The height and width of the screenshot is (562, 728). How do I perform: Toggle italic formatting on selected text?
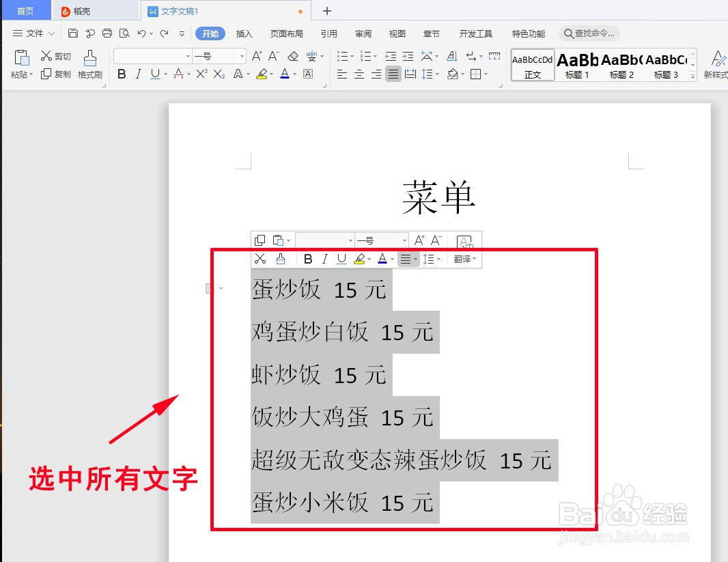click(x=326, y=259)
